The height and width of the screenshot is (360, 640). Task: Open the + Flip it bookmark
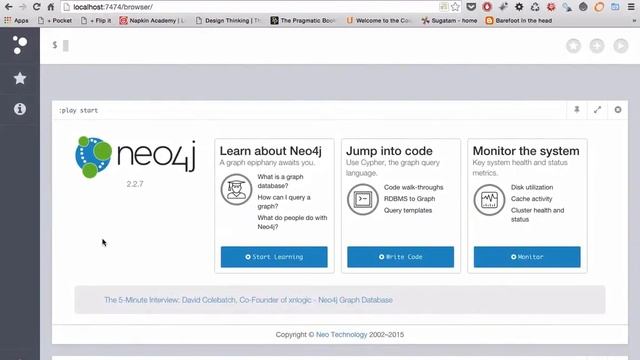coord(96,20)
